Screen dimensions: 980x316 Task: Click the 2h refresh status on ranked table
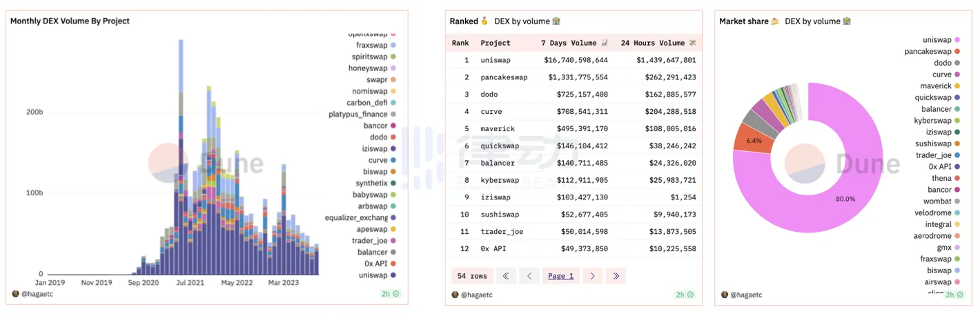(x=684, y=295)
